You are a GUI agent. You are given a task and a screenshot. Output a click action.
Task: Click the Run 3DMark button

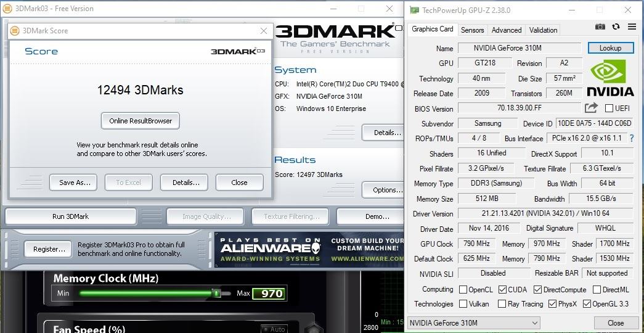pos(71,216)
